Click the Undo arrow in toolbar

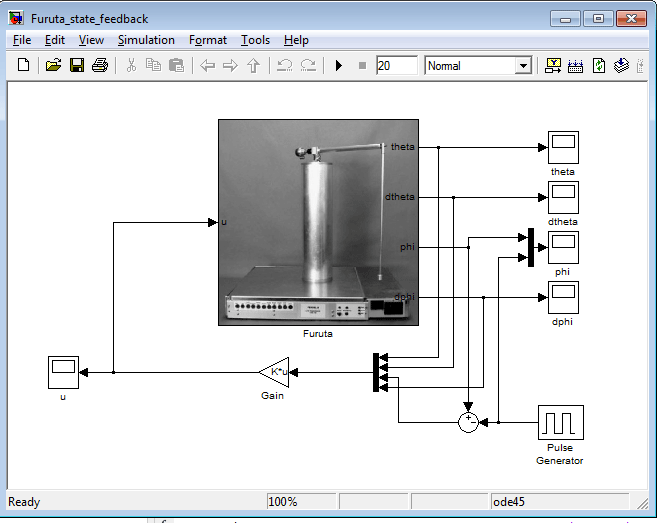pos(283,66)
